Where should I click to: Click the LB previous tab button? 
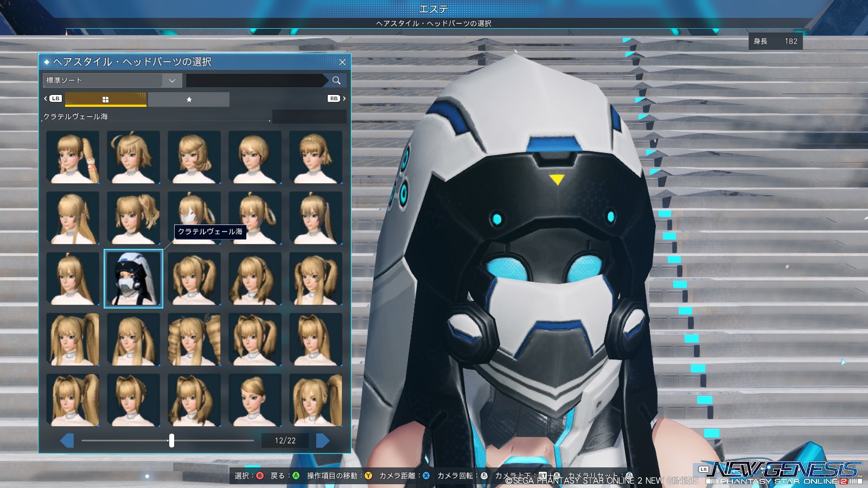53,98
